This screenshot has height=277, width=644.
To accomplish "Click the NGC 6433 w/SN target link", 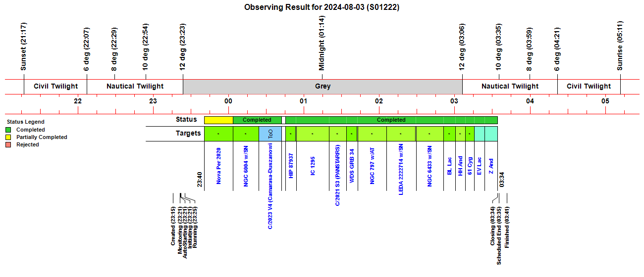I will point(430,166).
